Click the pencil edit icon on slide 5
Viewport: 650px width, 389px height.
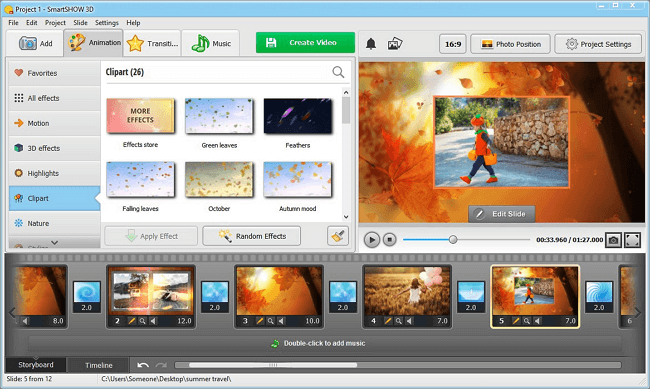click(x=516, y=321)
